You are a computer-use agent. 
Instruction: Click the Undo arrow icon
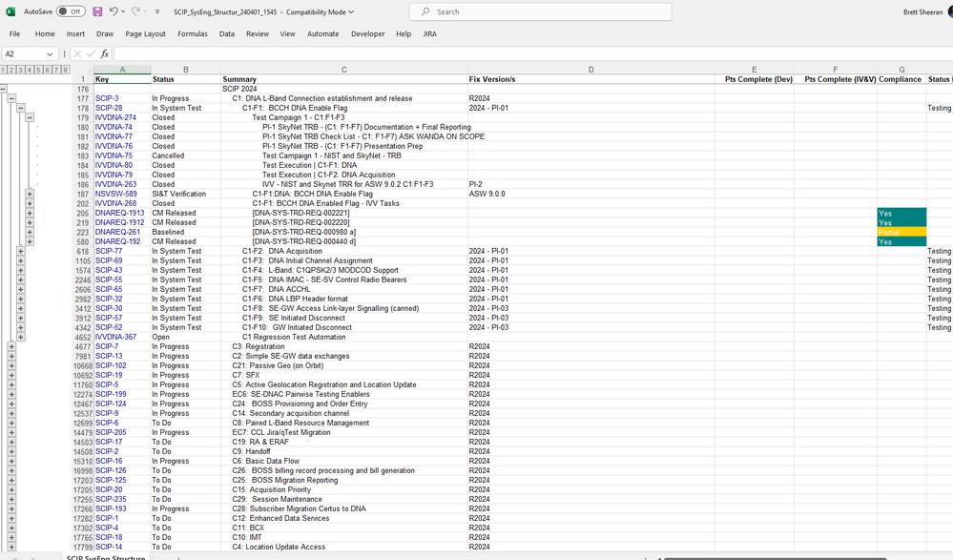pyautogui.click(x=114, y=11)
